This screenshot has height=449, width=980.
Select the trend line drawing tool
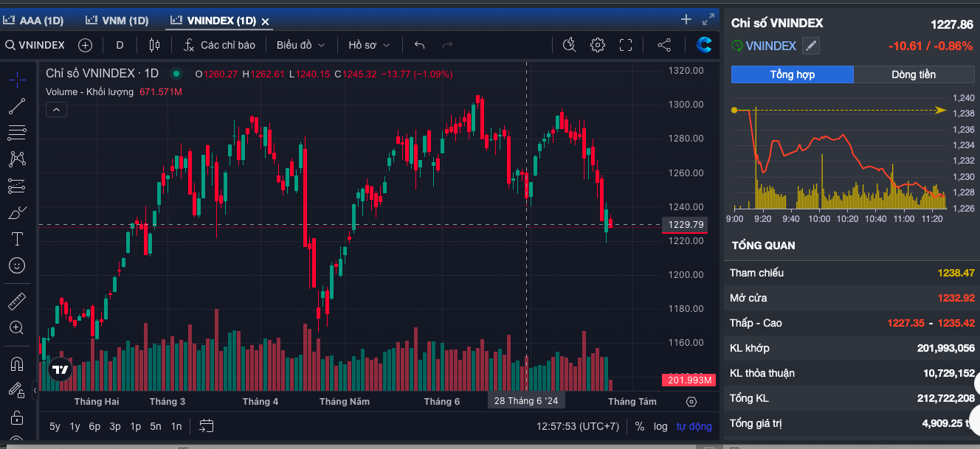point(16,106)
